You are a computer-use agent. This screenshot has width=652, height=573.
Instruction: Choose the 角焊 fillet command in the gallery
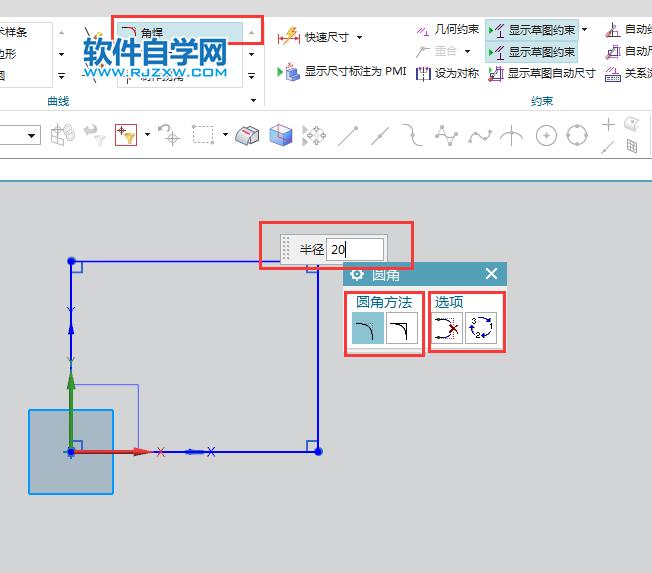(x=180, y=32)
